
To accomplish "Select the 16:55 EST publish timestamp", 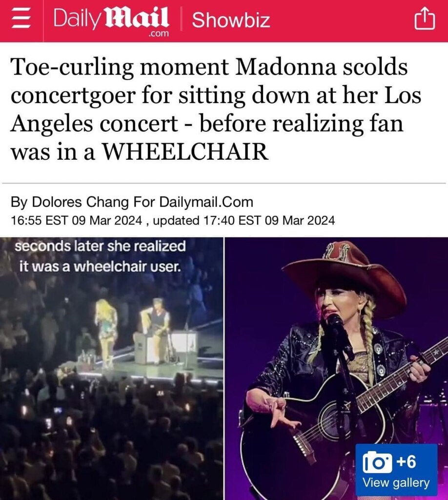I will 77,220.
